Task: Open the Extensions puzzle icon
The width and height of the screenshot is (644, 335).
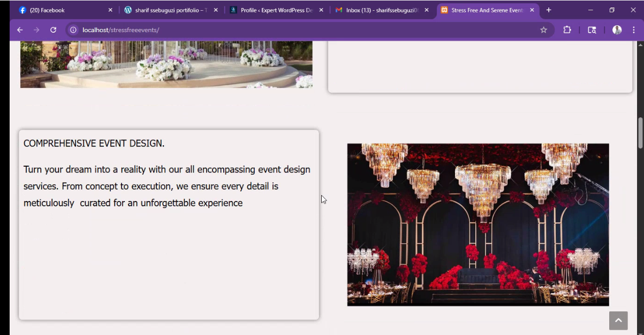Action: click(567, 30)
